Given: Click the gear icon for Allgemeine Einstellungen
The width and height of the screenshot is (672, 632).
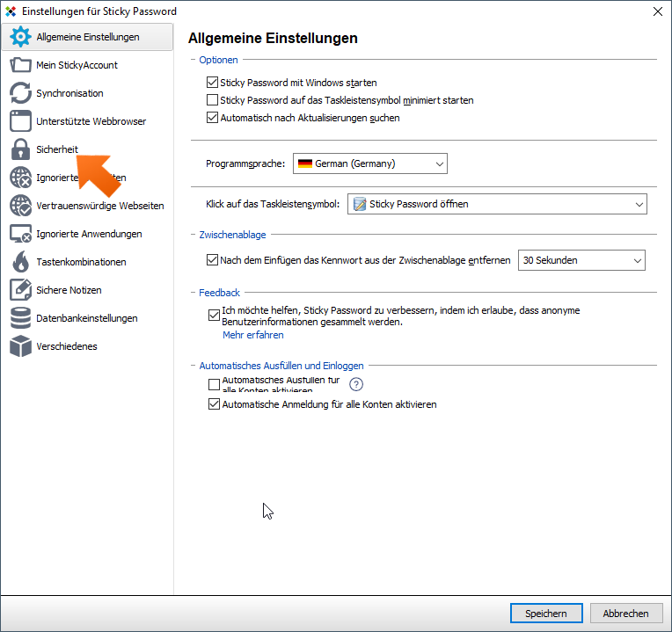Looking at the screenshot, I should [20, 37].
